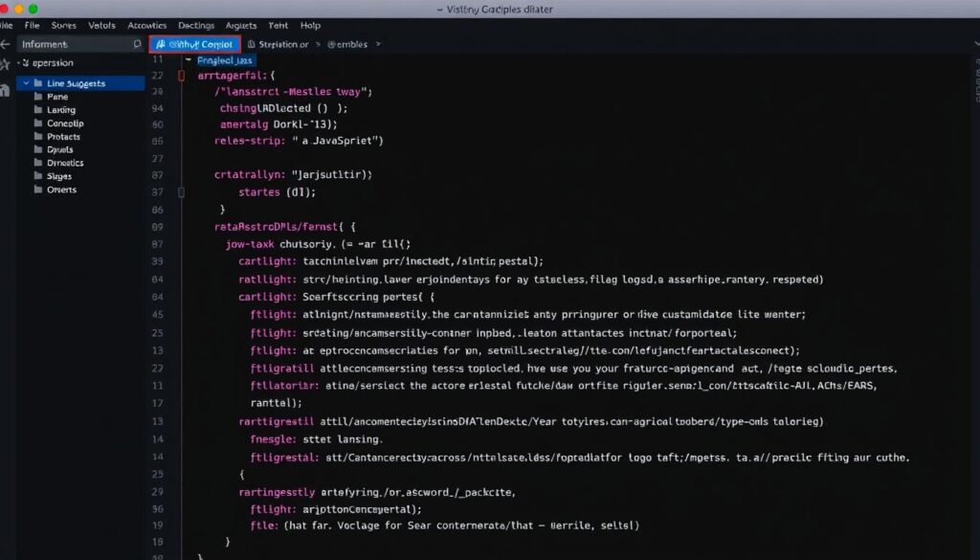The height and width of the screenshot is (560, 980).
Task: Click the jow-taxk chutsoriy line
Action: tap(318, 244)
